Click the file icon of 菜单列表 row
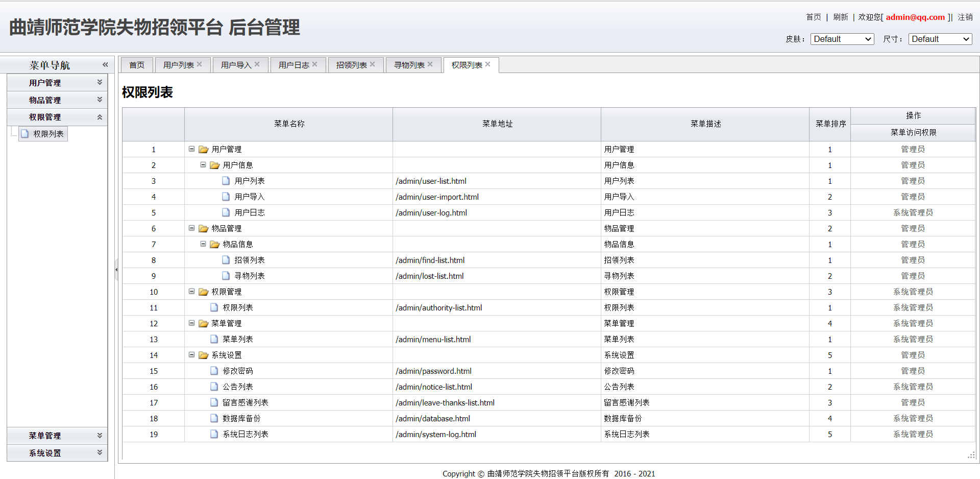Viewport: 980px width, 479px height. (x=214, y=339)
